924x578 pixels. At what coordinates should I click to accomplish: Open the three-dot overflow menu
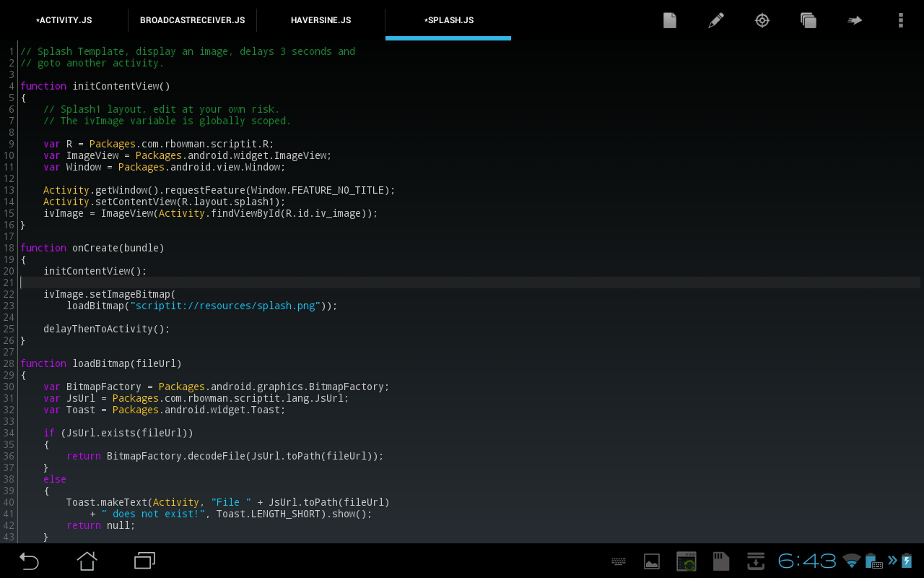point(900,20)
